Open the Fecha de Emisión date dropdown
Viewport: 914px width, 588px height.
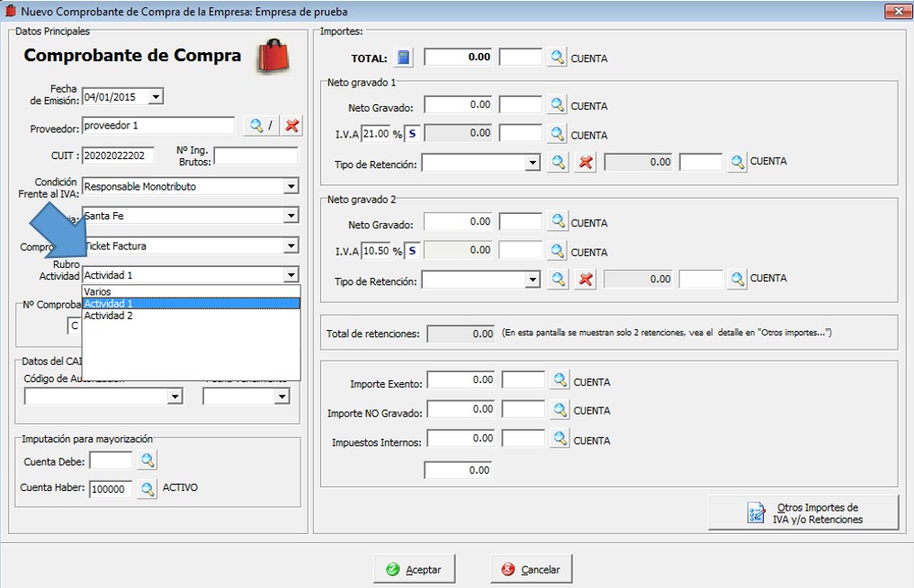coord(156,97)
